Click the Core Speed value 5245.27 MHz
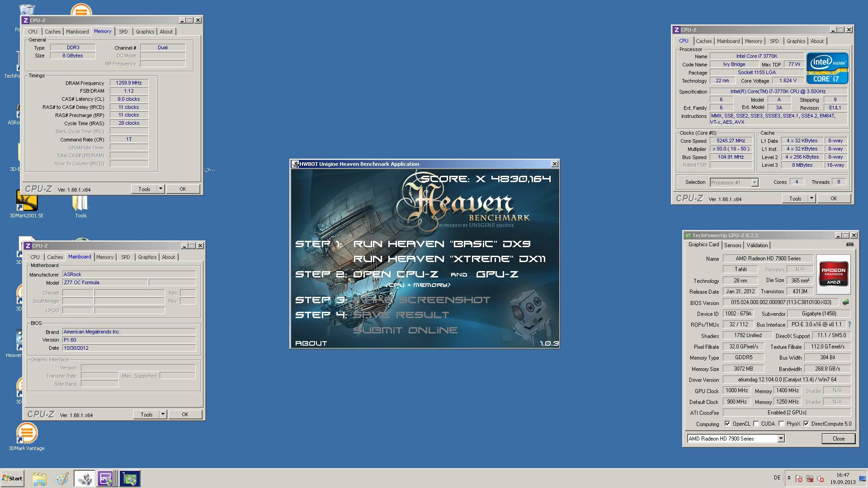The height and width of the screenshot is (488, 868). click(731, 141)
